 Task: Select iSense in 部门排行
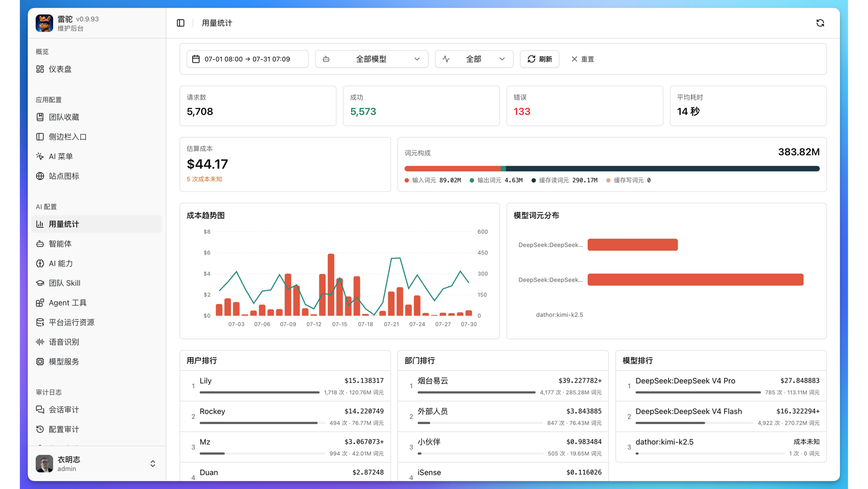click(x=503, y=472)
